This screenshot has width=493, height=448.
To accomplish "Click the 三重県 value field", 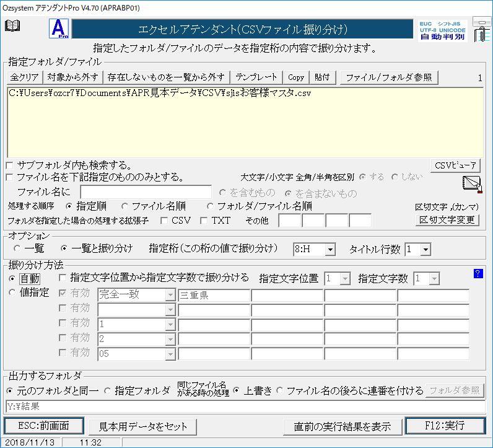I will [214, 295].
